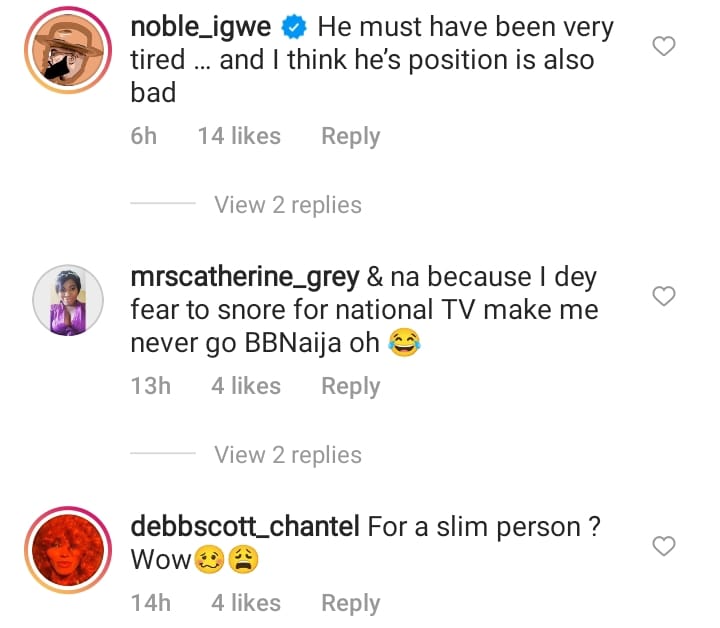View the 14 likes on noble_igwe's comment

tap(239, 136)
